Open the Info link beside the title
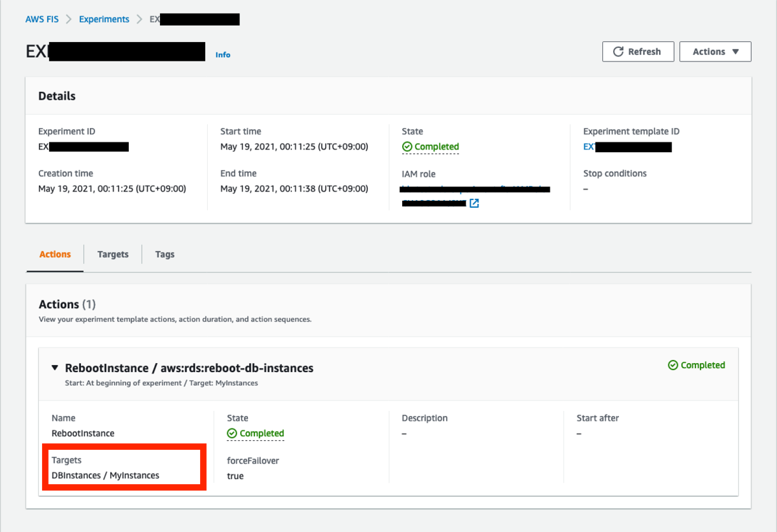777x532 pixels. pos(223,55)
